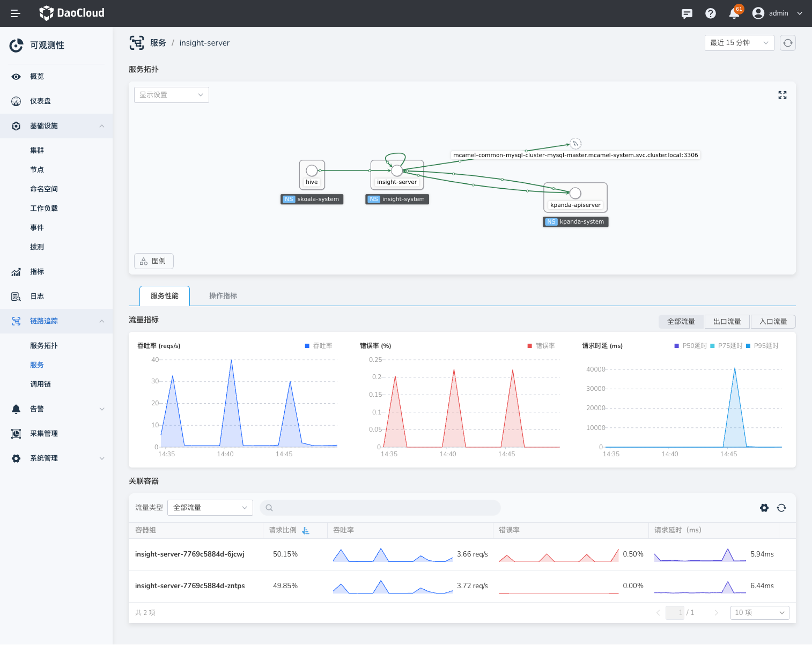Open the notifications bell icon
Screen dimensions: 812x645
tap(734, 13)
